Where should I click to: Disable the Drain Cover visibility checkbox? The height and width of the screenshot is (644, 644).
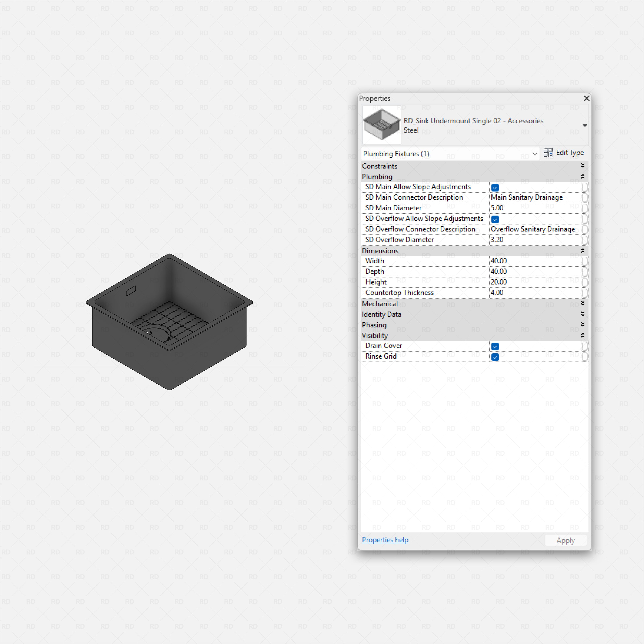[495, 346]
